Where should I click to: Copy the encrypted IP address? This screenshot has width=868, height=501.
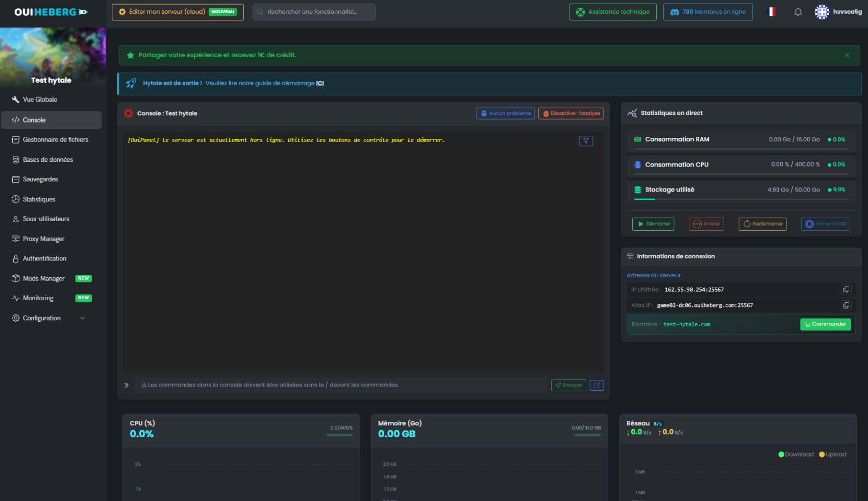pos(846,290)
